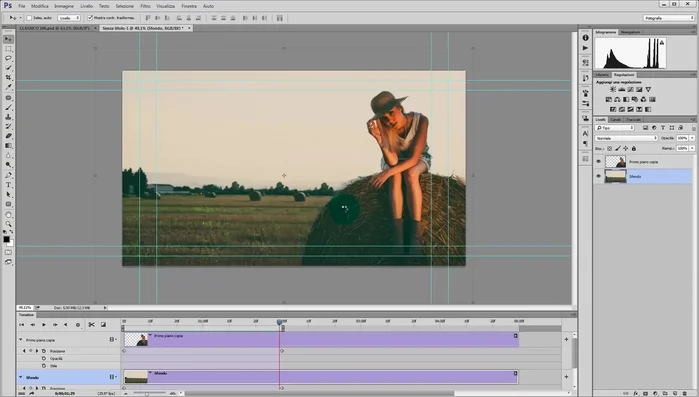Filter layers by type layers icon
699x397 pixels.
(x=663, y=128)
